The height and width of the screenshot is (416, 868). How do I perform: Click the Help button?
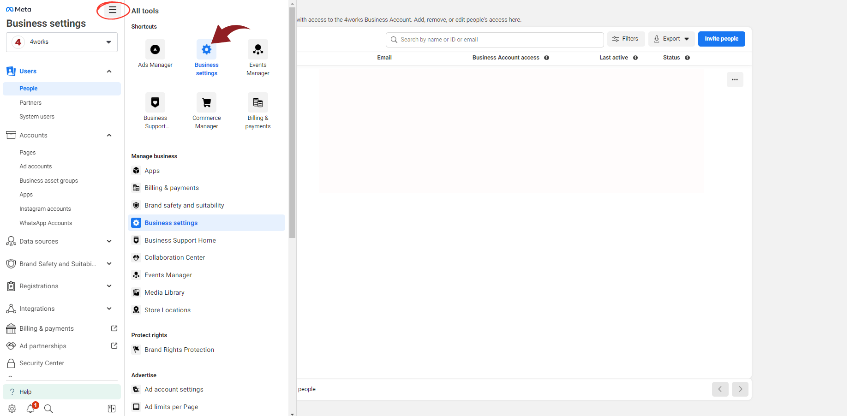[x=62, y=392]
